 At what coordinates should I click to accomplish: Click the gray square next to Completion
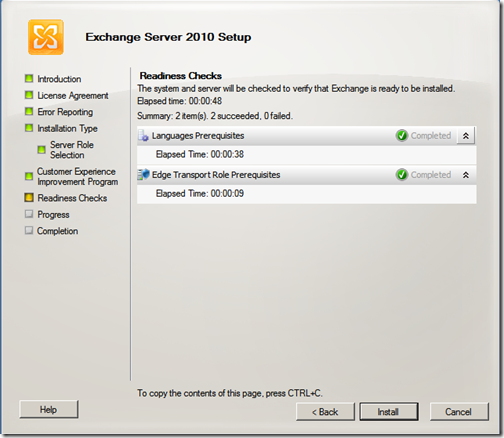click(29, 230)
